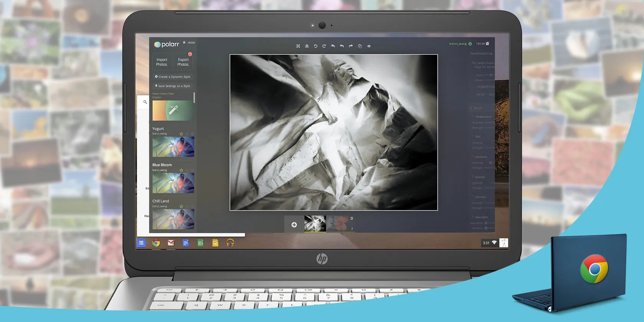Star the Blue Bloom filter
Image resolution: width=644 pixels, height=322 pixels.
click(x=181, y=170)
